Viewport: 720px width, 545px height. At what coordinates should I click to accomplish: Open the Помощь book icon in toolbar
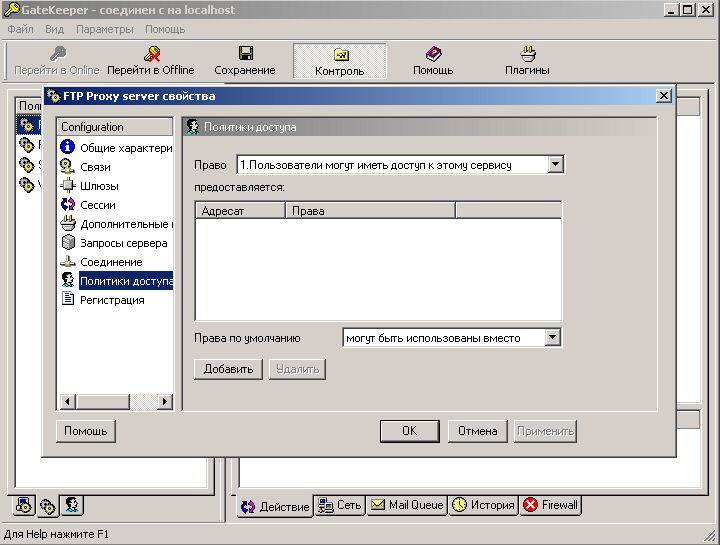pyautogui.click(x=433, y=54)
